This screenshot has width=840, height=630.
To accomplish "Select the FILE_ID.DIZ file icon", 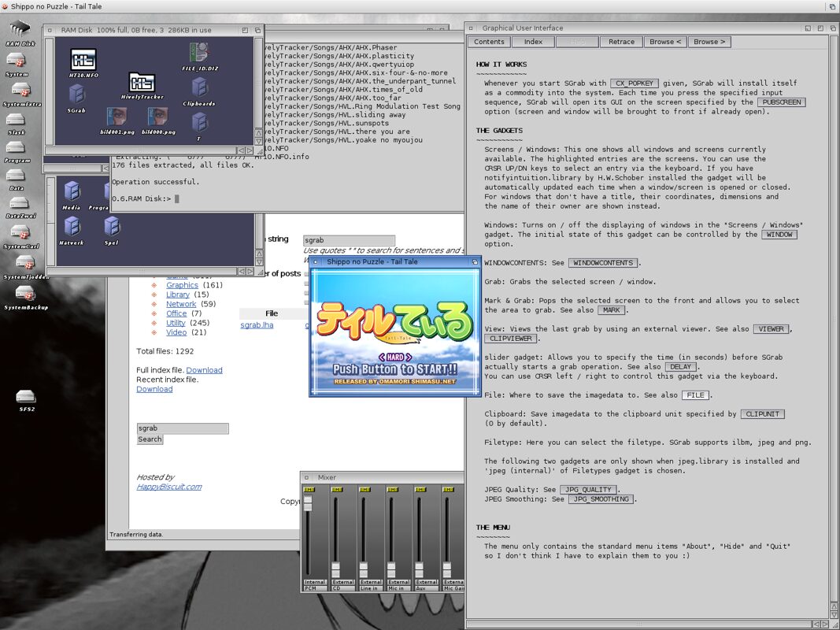I will 198,54.
